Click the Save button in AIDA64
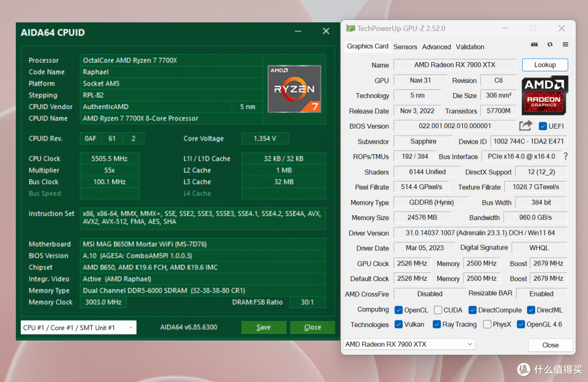The width and height of the screenshot is (588, 382). [x=264, y=327]
